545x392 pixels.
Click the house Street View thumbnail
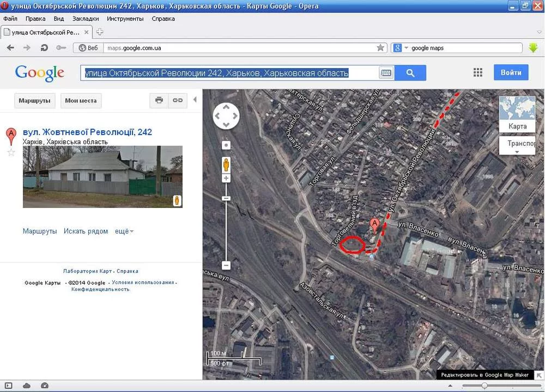102,177
